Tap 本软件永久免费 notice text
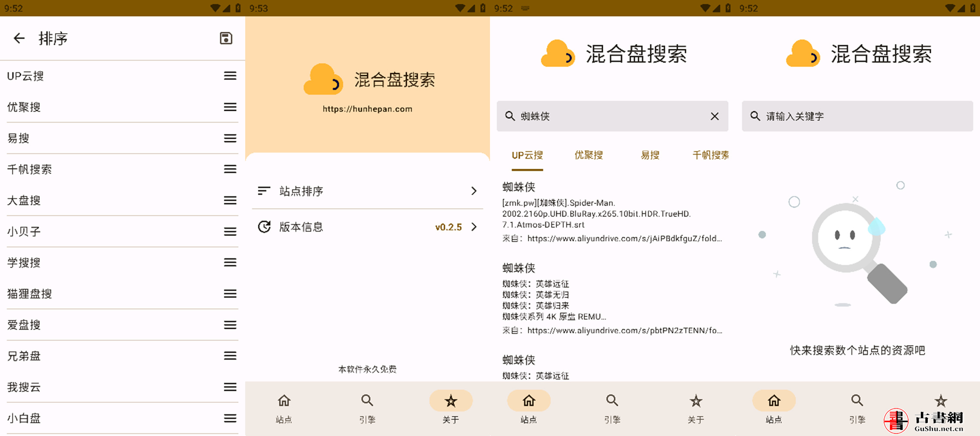This screenshot has height=436, width=980. pyautogui.click(x=367, y=369)
